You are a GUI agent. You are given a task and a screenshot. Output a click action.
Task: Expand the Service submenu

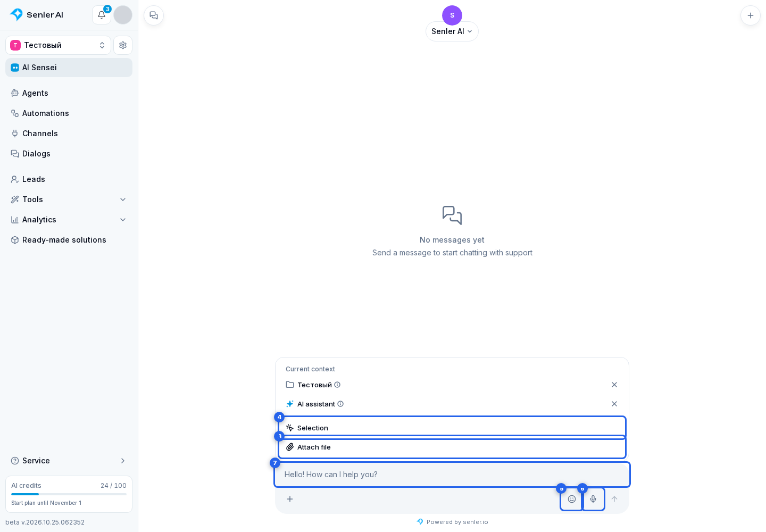(x=69, y=461)
